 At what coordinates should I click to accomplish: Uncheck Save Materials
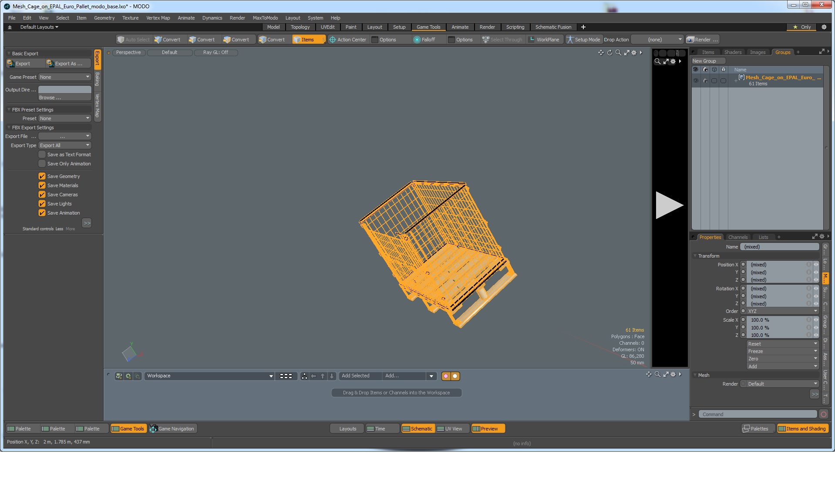(x=42, y=185)
